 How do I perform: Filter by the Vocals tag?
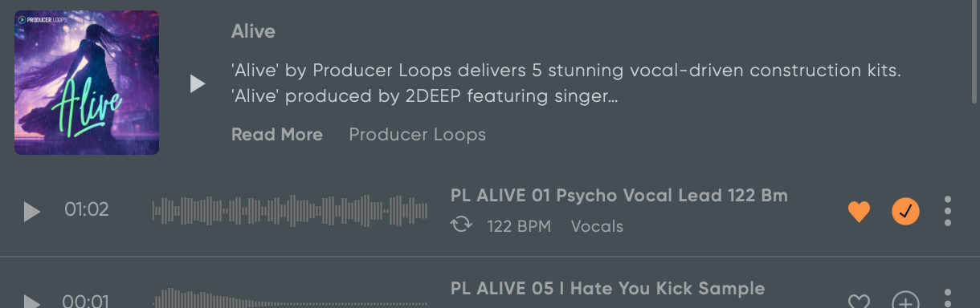[x=597, y=226]
